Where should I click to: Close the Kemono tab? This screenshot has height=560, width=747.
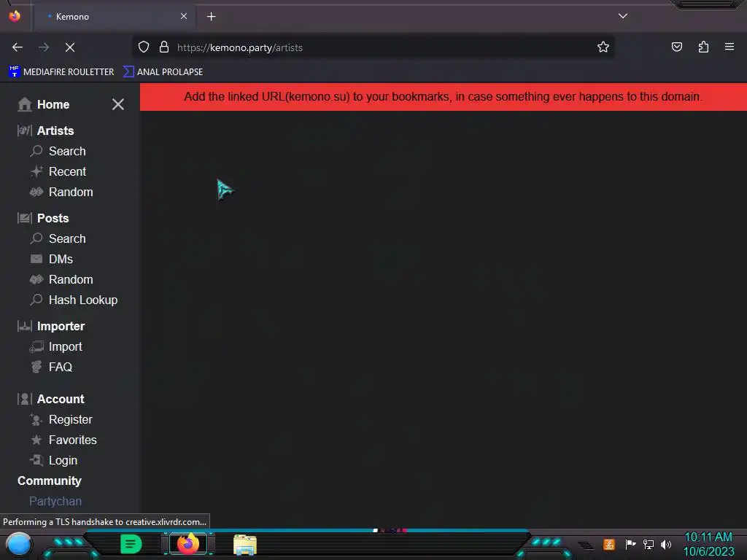(184, 16)
